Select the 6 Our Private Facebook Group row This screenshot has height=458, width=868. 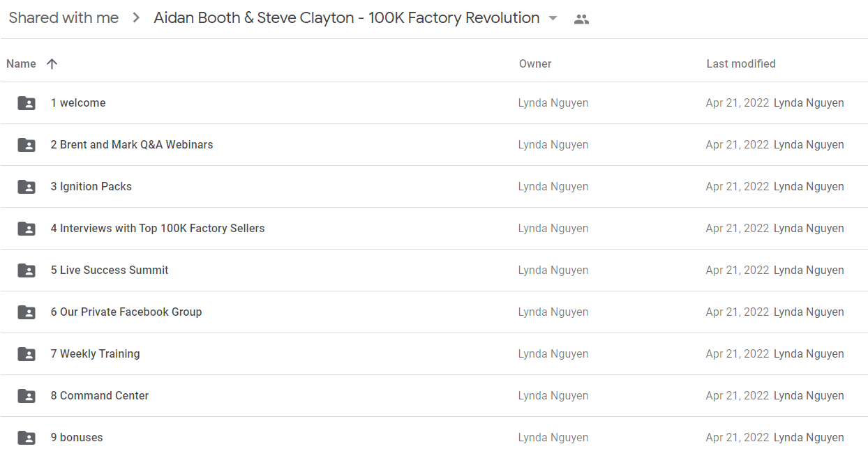434,312
